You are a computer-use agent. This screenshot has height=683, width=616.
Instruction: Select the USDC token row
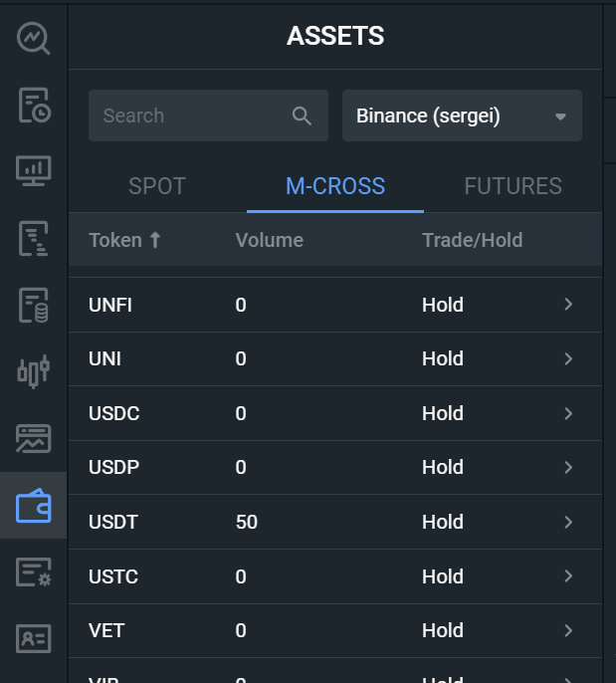click(x=114, y=413)
